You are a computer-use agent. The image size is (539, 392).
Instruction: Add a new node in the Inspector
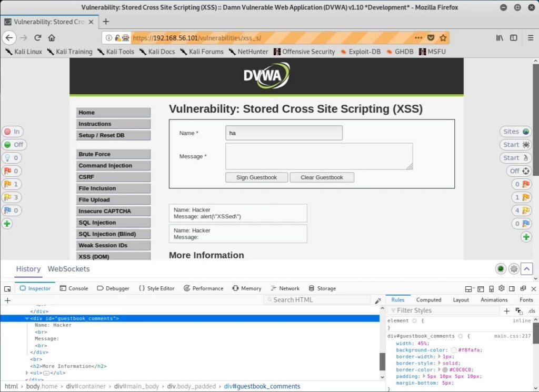click(x=7, y=300)
